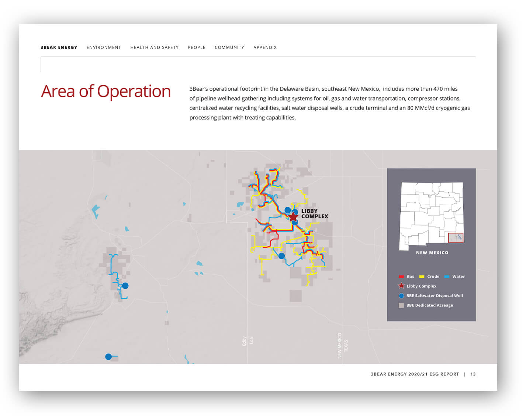The width and height of the screenshot is (526, 420).
Task: Open the 3BEAR ENERGY nav section
Action: coord(59,48)
